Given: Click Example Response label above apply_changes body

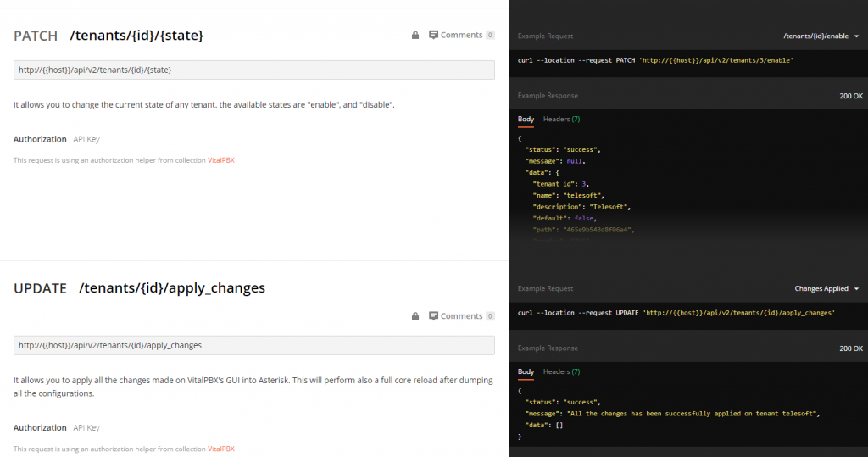Looking at the screenshot, I should 548,348.
